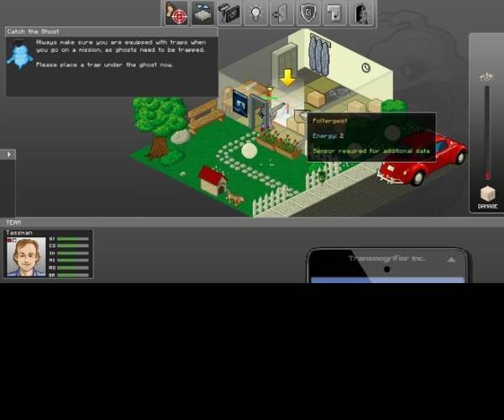Click the 'Energy: 2' tooltip line
504x420 pixels.
click(328, 135)
